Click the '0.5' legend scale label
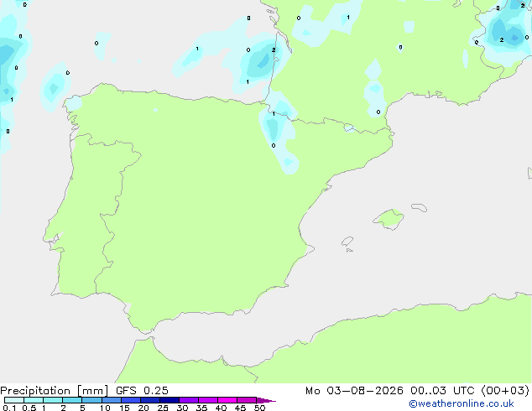This screenshot has width=532, height=411. [29, 408]
